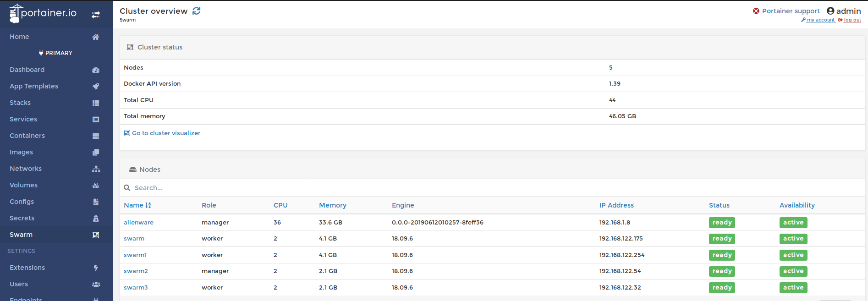
Task: Open the Containers menu item
Action: click(x=27, y=136)
